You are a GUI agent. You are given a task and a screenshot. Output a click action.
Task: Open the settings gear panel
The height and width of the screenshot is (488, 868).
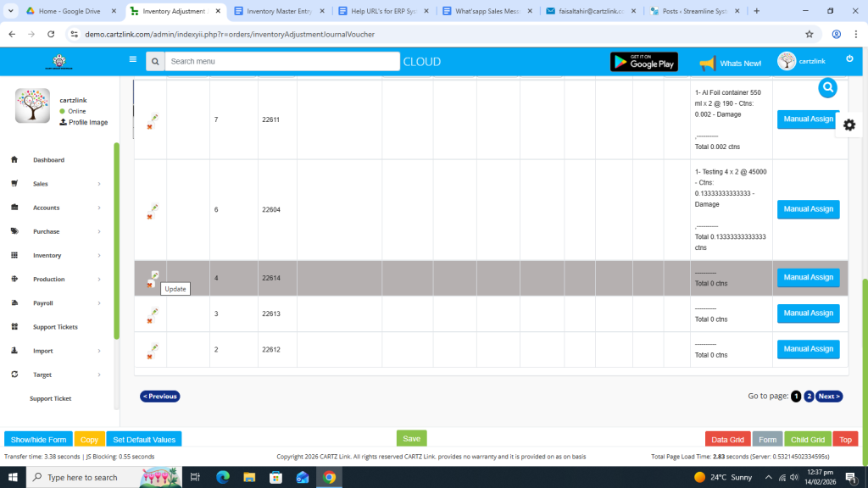click(x=849, y=125)
